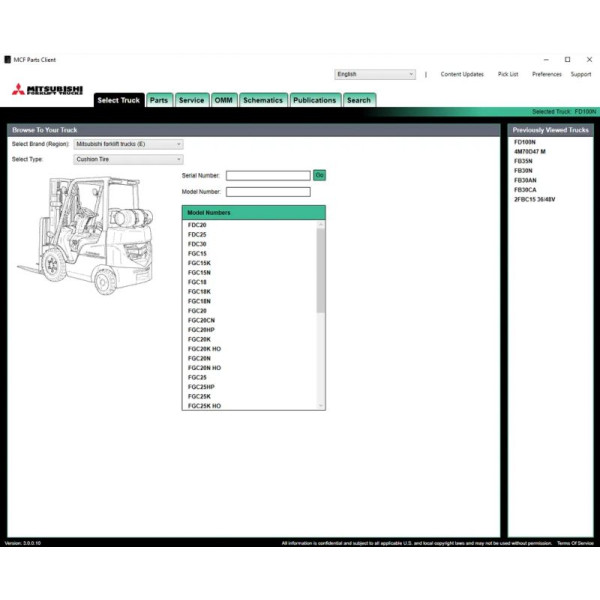The image size is (600, 600).
Task: Click the Terms Of Service link
Action: tap(575, 543)
